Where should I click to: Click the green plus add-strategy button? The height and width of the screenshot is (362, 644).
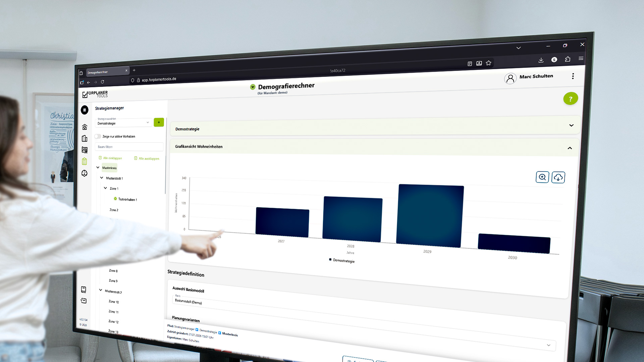point(159,122)
